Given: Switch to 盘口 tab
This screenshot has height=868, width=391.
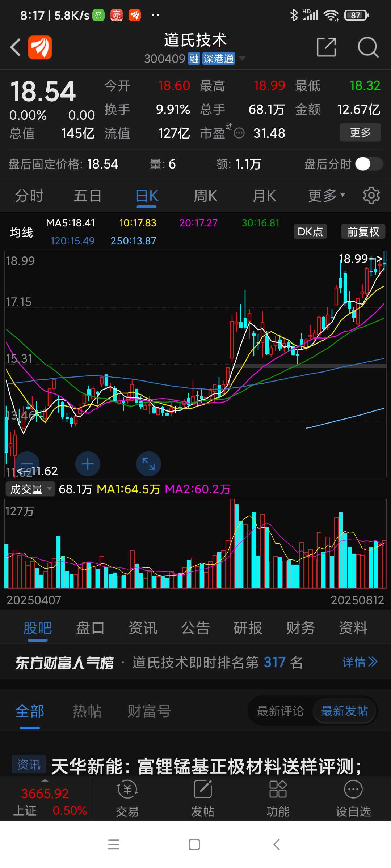Looking at the screenshot, I should [x=90, y=628].
